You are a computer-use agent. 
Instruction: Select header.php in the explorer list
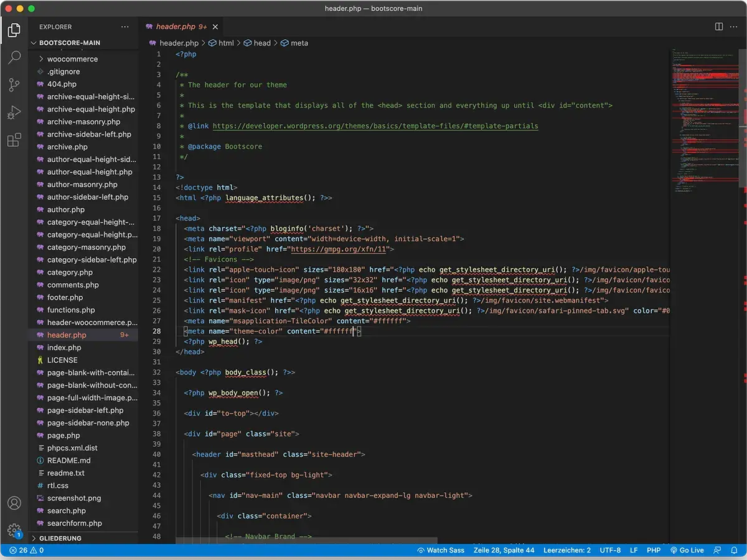83,335
